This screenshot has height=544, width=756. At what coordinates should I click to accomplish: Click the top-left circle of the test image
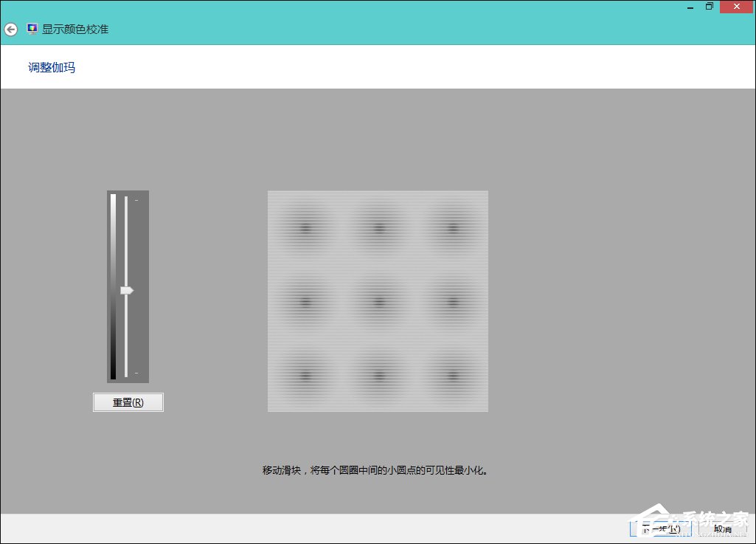306,227
